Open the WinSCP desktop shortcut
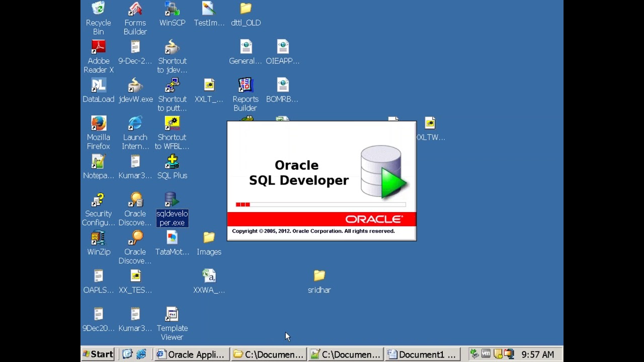This screenshot has height=362, width=644. pyautogui.click(x=172, y=14)
